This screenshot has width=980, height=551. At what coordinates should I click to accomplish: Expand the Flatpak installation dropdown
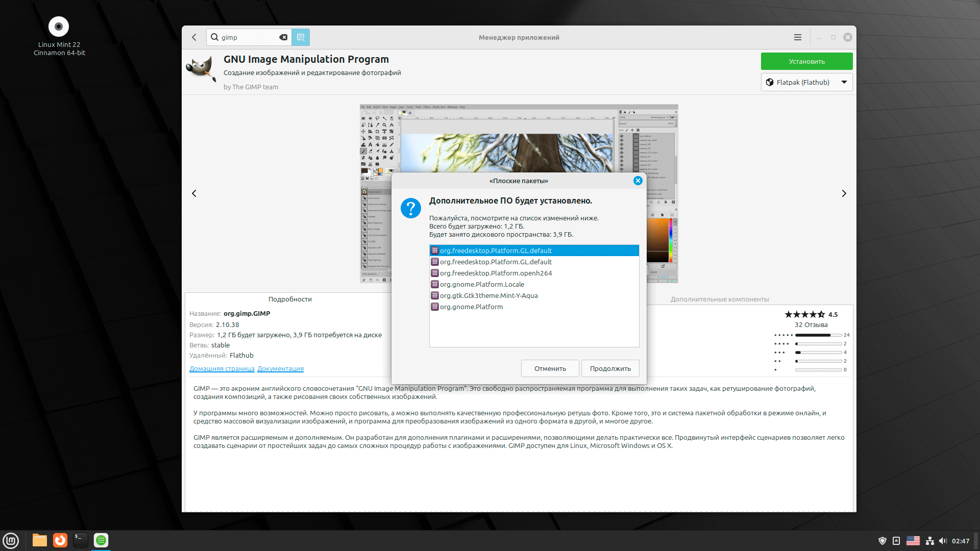pyautogui.click(x=844, y=82)
